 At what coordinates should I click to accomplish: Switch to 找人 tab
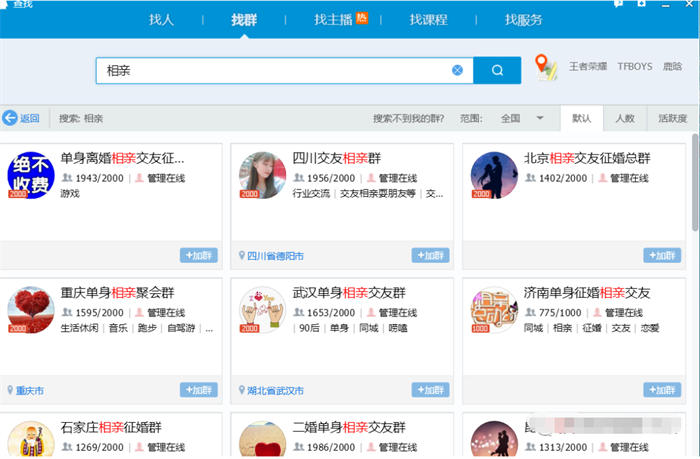(x=161, y=19)
